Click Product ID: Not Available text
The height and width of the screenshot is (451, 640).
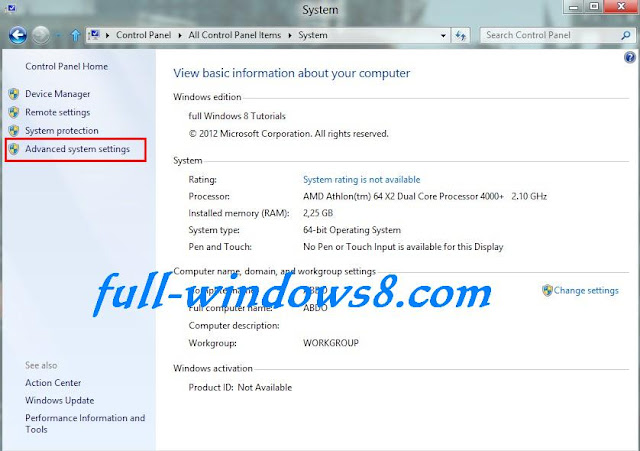(x=240, y=387)
